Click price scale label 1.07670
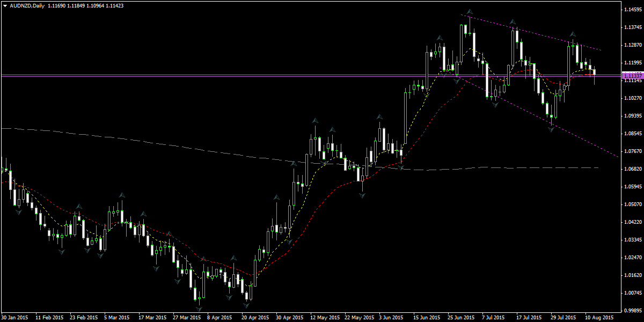Viewport: 644px width, 322px height. (633, 151)
